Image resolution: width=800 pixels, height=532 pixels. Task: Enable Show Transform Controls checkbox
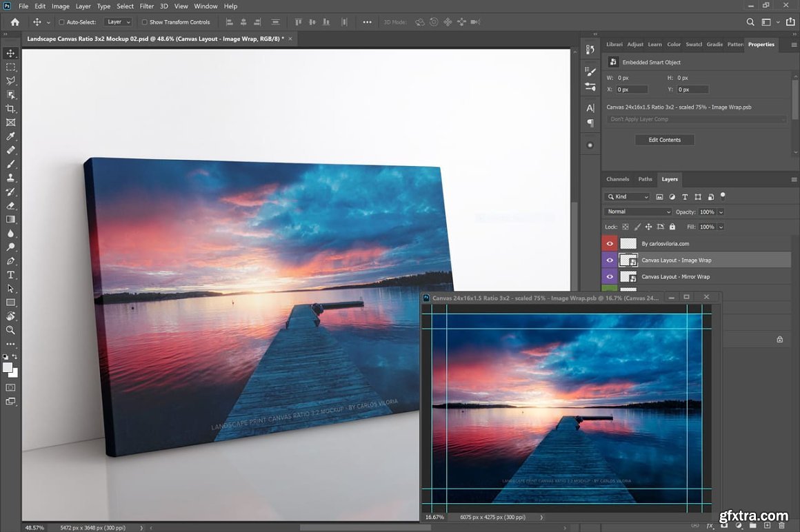coord(144,22)
